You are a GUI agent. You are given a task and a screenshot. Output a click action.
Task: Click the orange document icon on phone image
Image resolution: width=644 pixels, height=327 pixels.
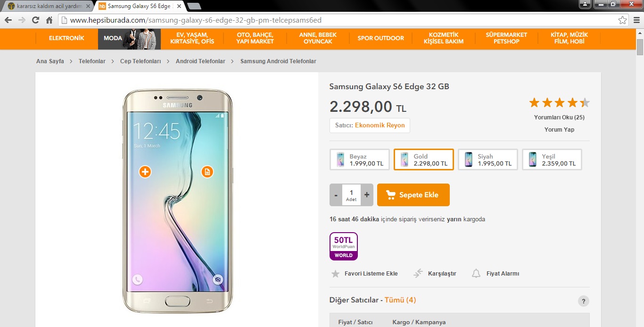tap(207, 172)
